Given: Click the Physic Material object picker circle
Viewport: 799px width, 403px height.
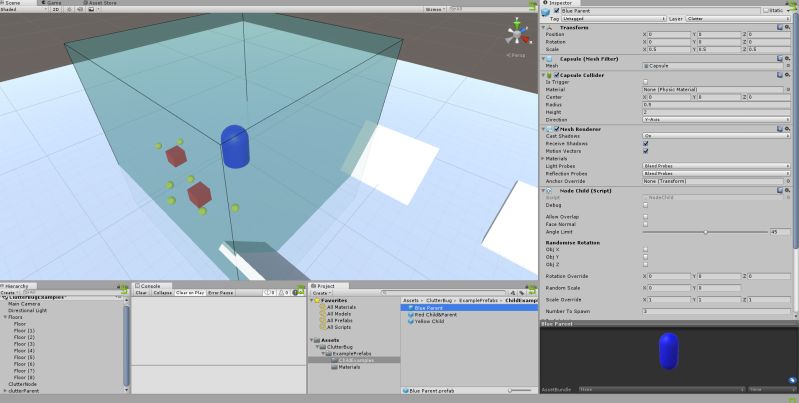Looking at the screenshot, I should pyautogui.click(x=788, y=90).
